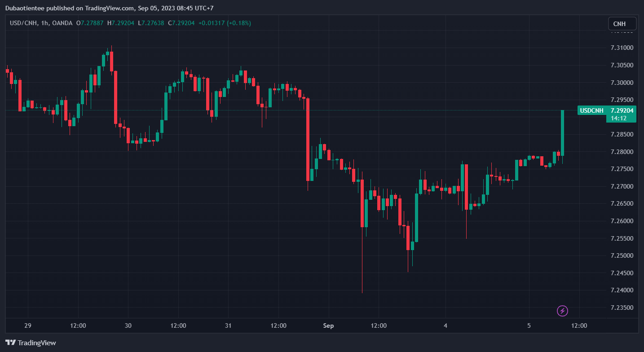
Task: Click the USDCNH current price label
Action: click(607, 110)
